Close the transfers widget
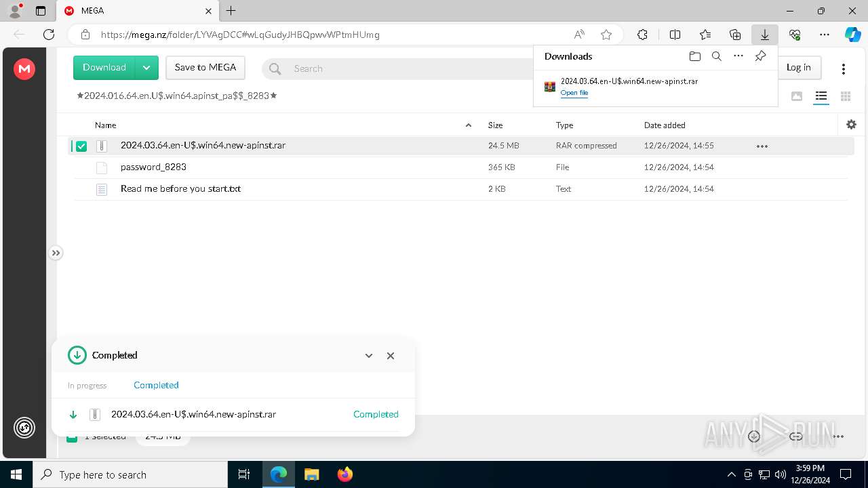868x488 pixels. click(391, 355)
